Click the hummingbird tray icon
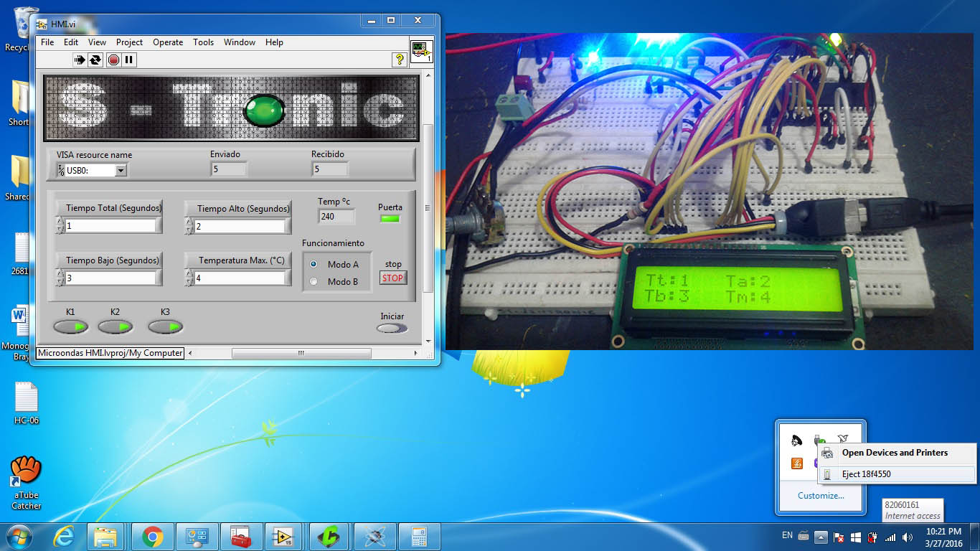980x551 pixels. click(843, 440)
